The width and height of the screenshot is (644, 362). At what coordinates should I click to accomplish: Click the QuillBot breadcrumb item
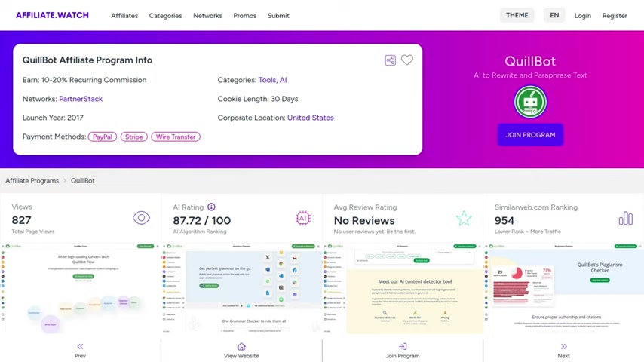click(x=82, y=181)
